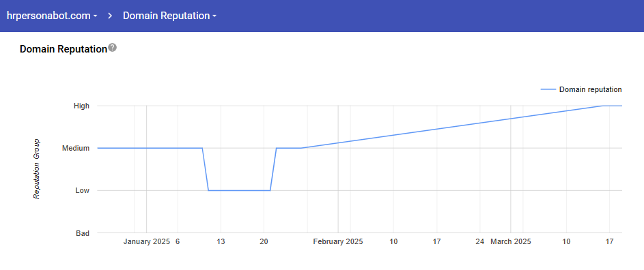Viewport: 644px width, 270px height.
Task: Open the hrpersonabot.com domain dropdown
Action: (x=52, y=16)
